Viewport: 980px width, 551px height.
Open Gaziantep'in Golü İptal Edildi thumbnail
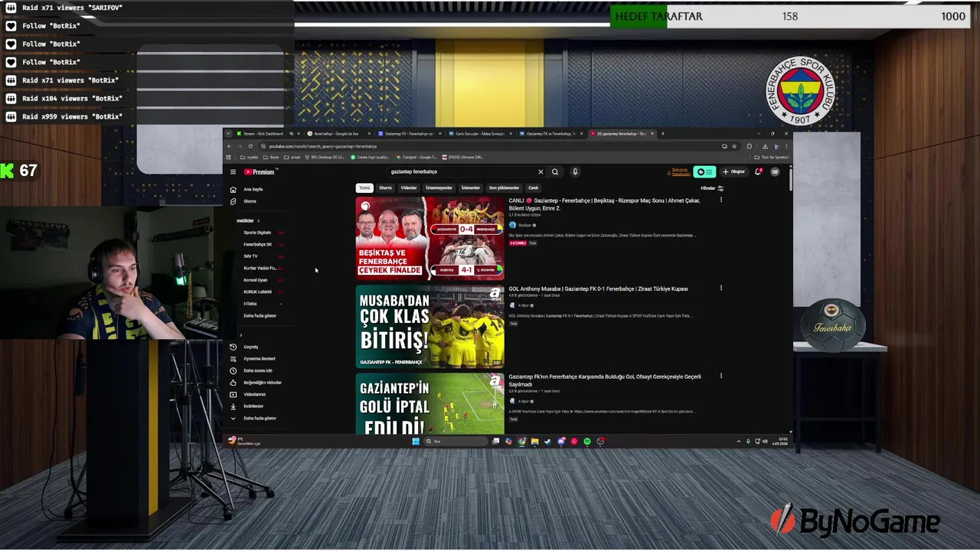pyautogui.click(x=430, y=404)
